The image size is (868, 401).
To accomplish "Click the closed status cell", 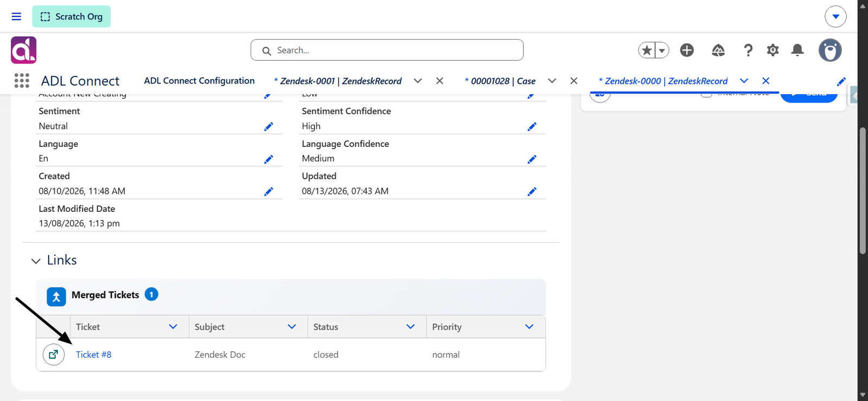I will point(326,354).
